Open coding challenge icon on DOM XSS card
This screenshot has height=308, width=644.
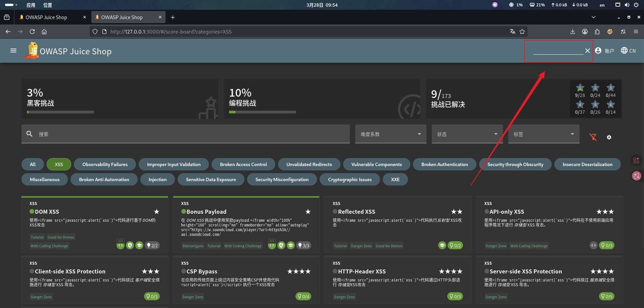click(x=121, y=245)
